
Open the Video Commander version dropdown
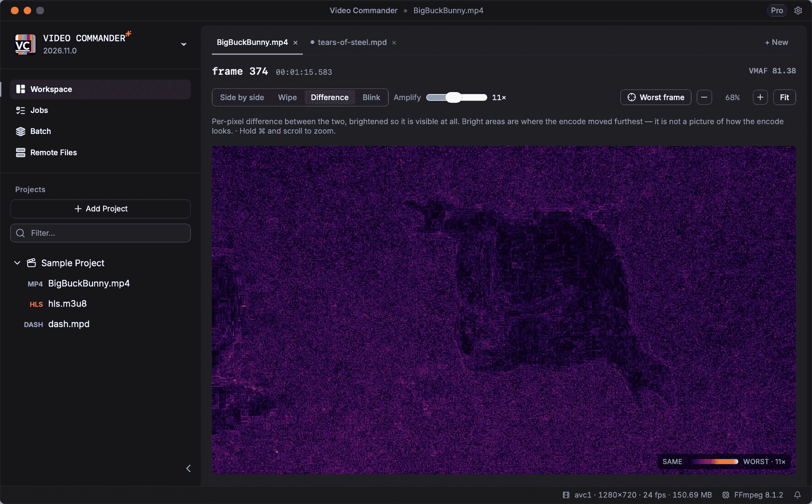184,44
